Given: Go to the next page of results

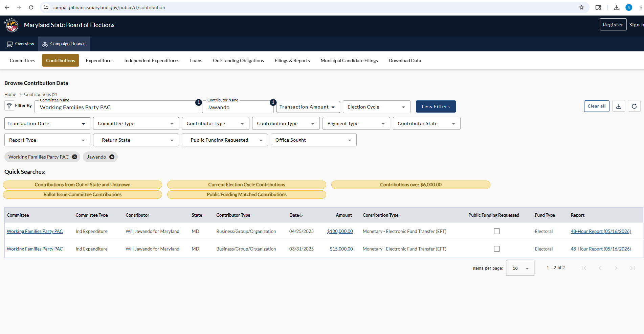Looking at the screenshot, I should (x=616, y=268).
